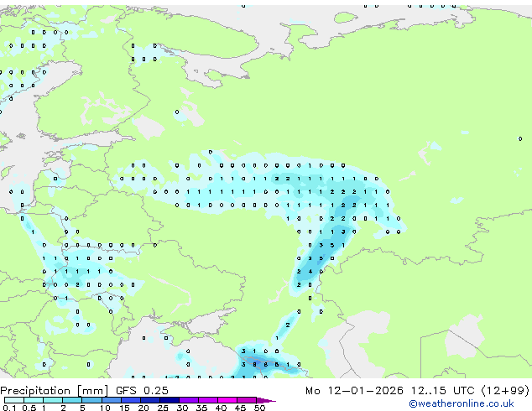
Task: Click the precipitation value '4' on the map
Action: point(310,272)
